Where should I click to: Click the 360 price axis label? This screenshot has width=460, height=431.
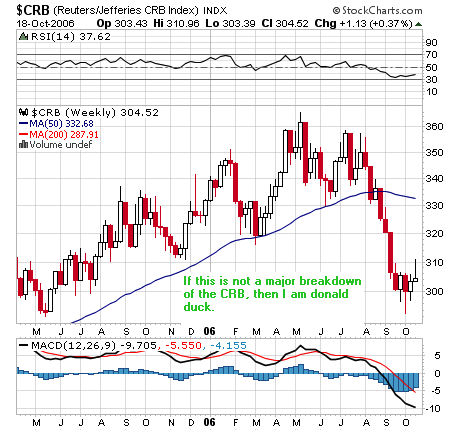click(x=434, y=127)
